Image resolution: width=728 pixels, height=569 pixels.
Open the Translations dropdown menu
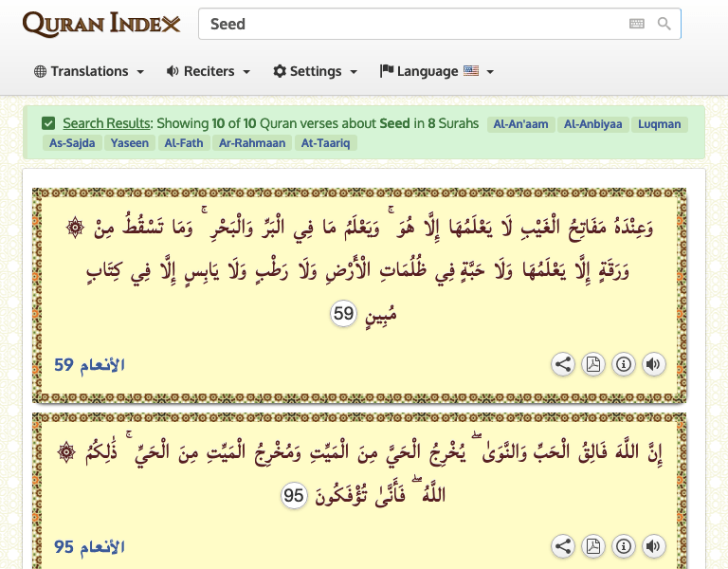tap(89, 71)
